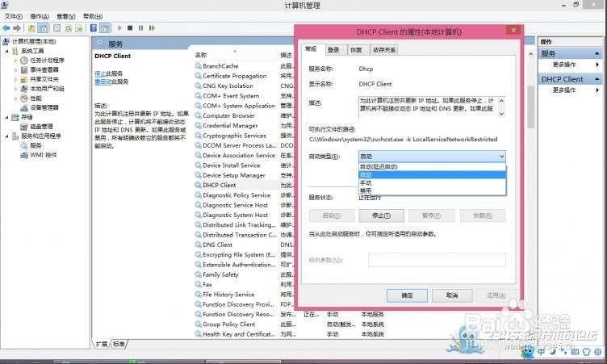The width and height of the screenshot is (607, 364).
Task: Click the Export list toolbar icon
Action: coord(78,28)
